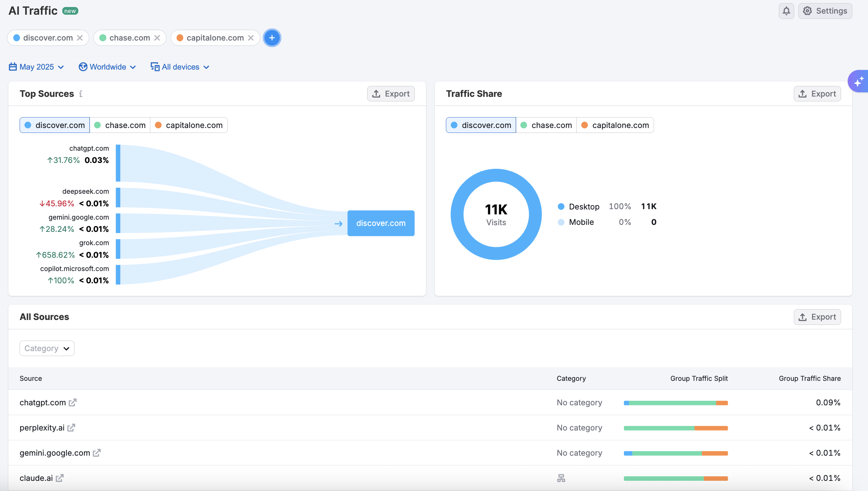Viewport: 868px width, 491px height.
Task: Export the All Sources table
Action: click(817, 317)
